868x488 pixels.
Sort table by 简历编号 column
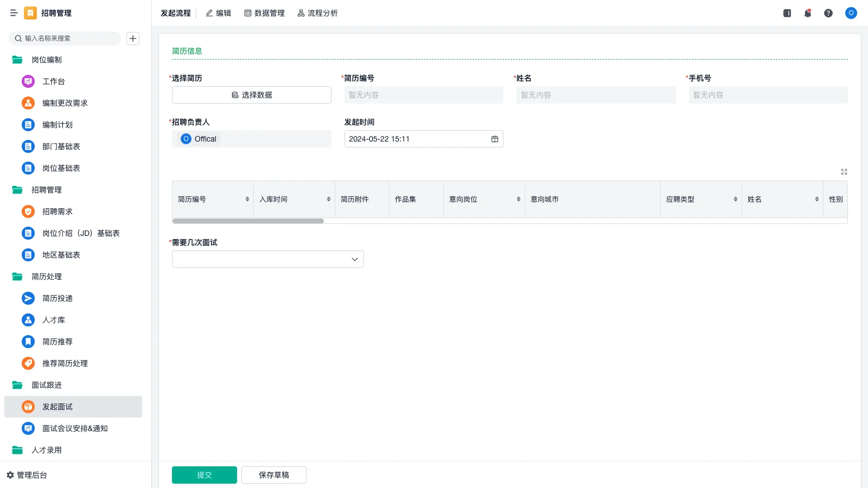tap(247, 199)
